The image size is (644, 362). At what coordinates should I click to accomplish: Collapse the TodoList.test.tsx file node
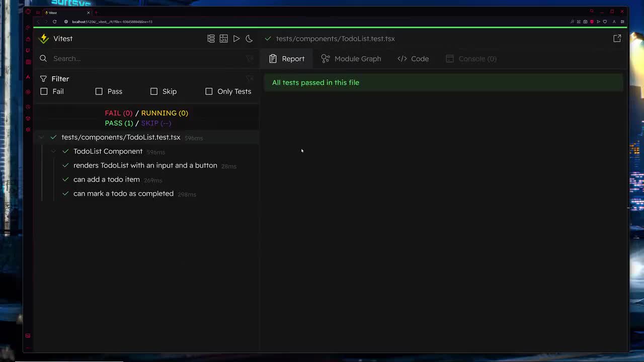coord(42,137)
